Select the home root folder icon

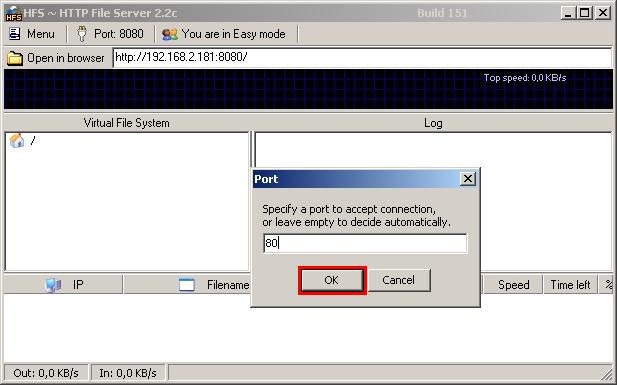[x=17, y=141]
